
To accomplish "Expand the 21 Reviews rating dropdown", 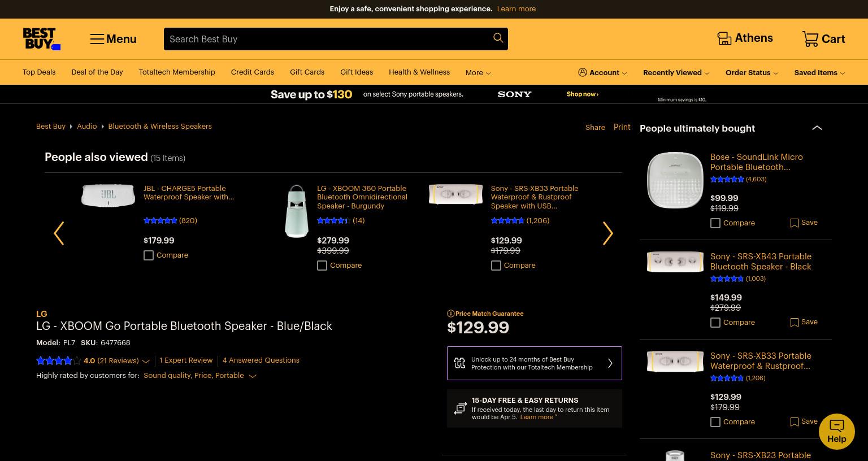I will pos(146,361).
